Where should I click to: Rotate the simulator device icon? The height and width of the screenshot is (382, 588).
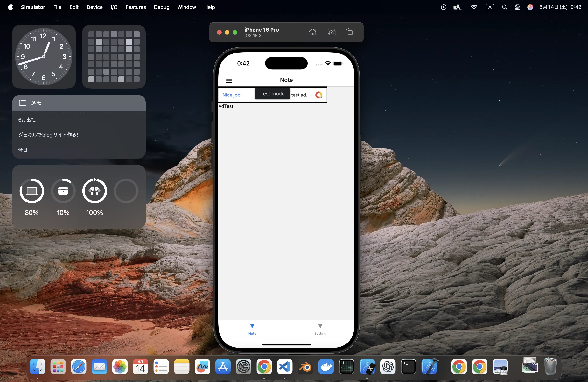(x=349, y=32)
